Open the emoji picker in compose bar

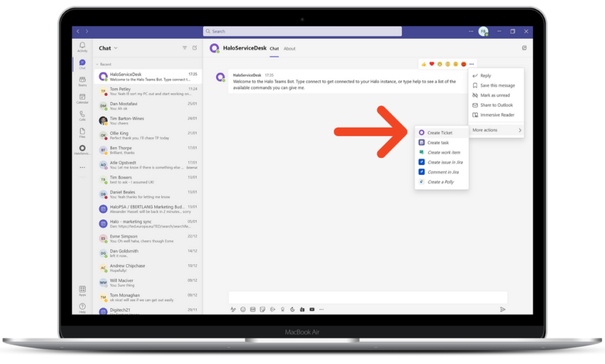tap(243, 309)
